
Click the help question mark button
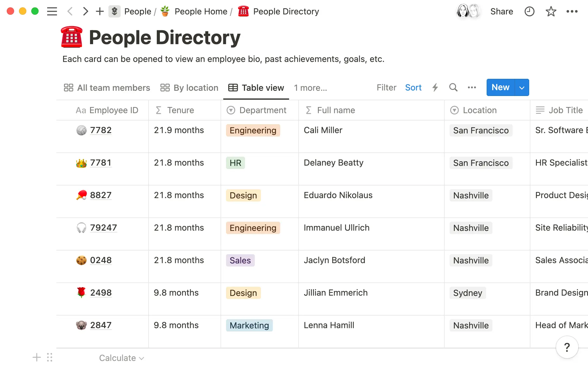point(567,347)
